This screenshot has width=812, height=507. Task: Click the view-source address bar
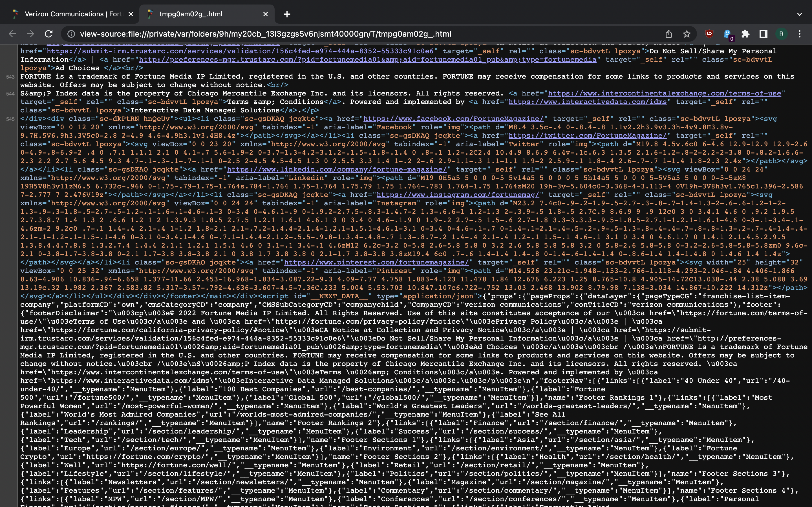click(x=336, y=34)
